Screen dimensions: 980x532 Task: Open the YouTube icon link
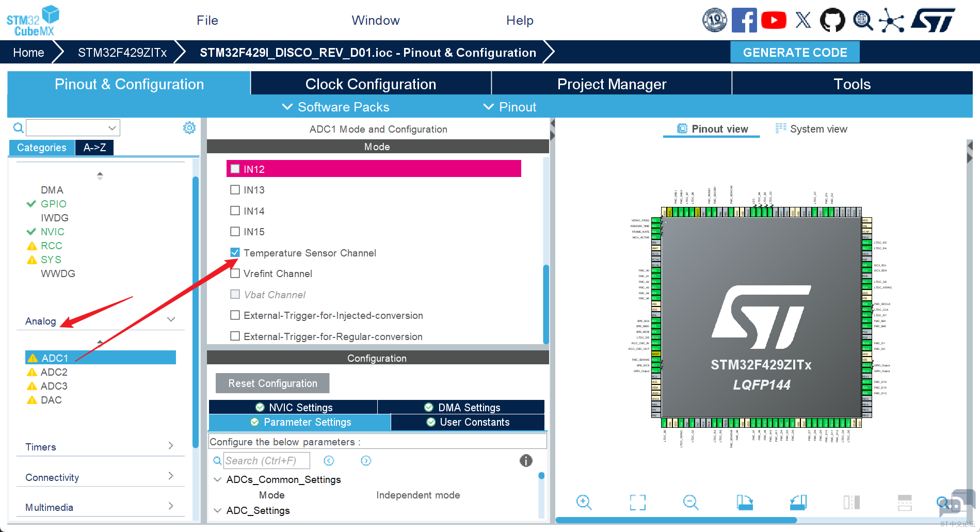coord(773,21)
